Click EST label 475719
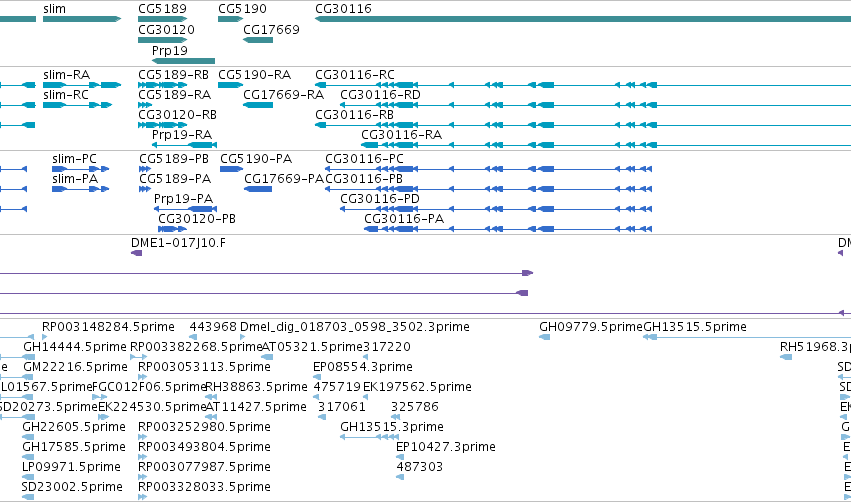 point(337,387)
